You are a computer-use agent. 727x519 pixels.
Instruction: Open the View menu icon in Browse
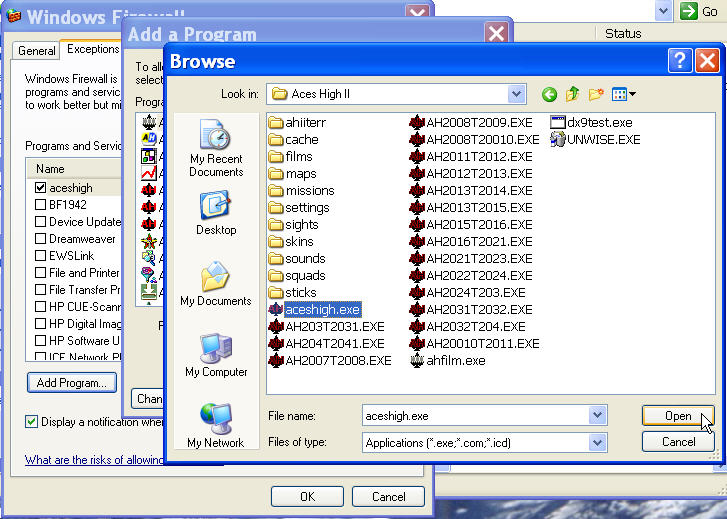point(624,95)
